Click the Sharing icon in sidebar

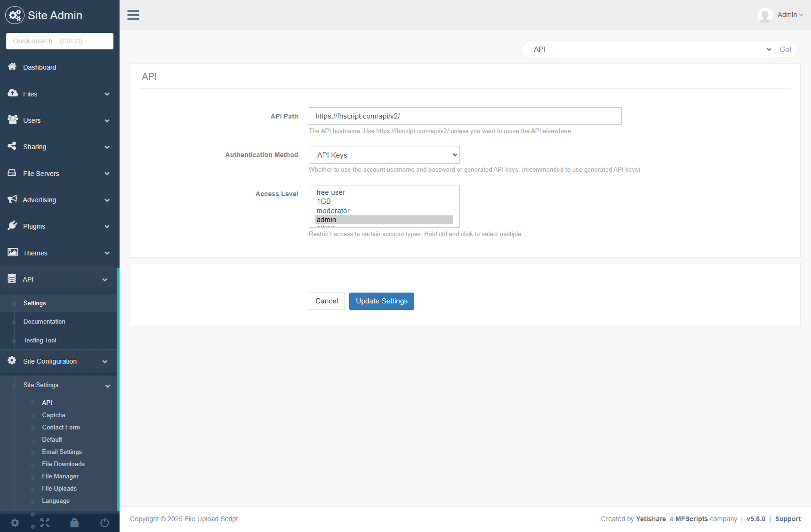pos(12,146)
